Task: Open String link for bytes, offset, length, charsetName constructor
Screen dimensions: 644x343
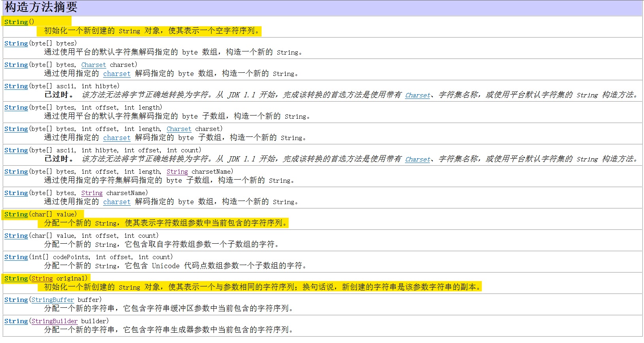Action: pos(16,172)
